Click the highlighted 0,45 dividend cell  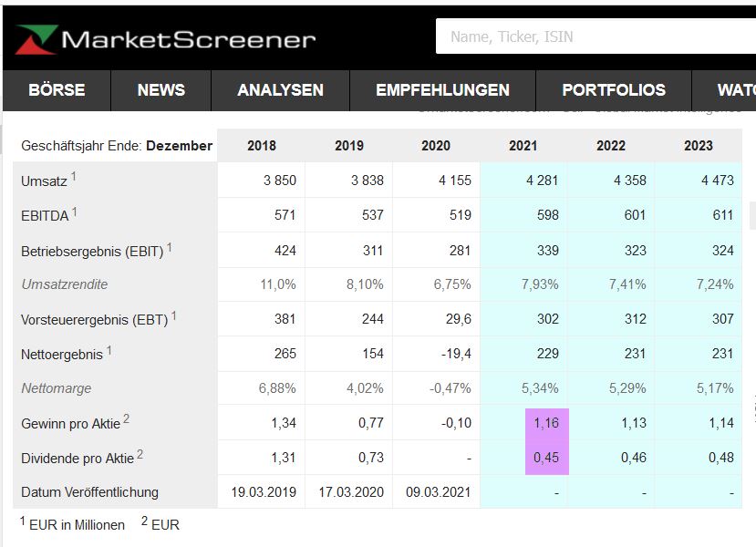pos(546,458)
